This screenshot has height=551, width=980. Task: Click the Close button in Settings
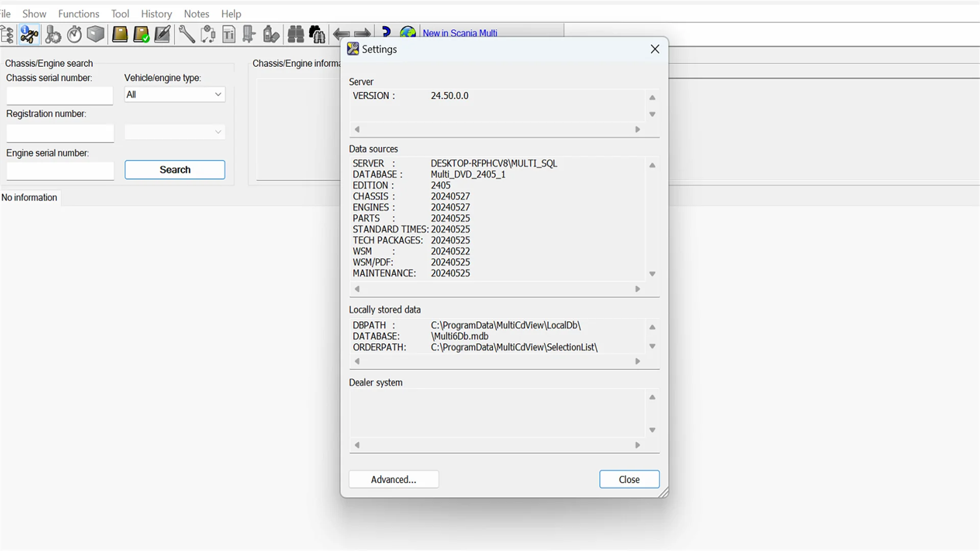pos(629,480)
